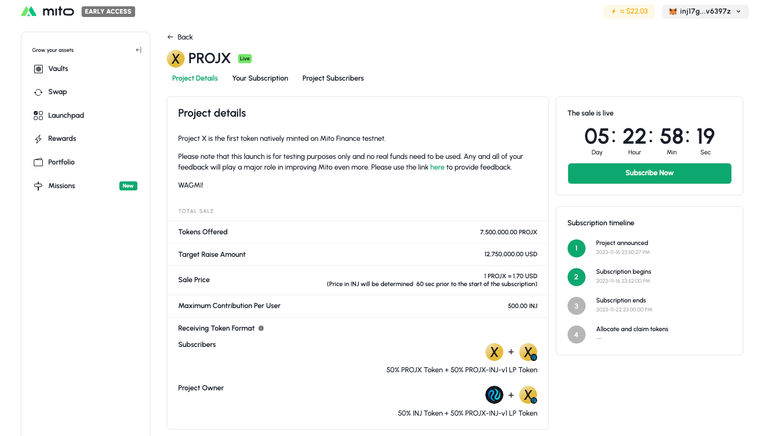
Task: Open the Portfolio section
Action: pos(61,162)
